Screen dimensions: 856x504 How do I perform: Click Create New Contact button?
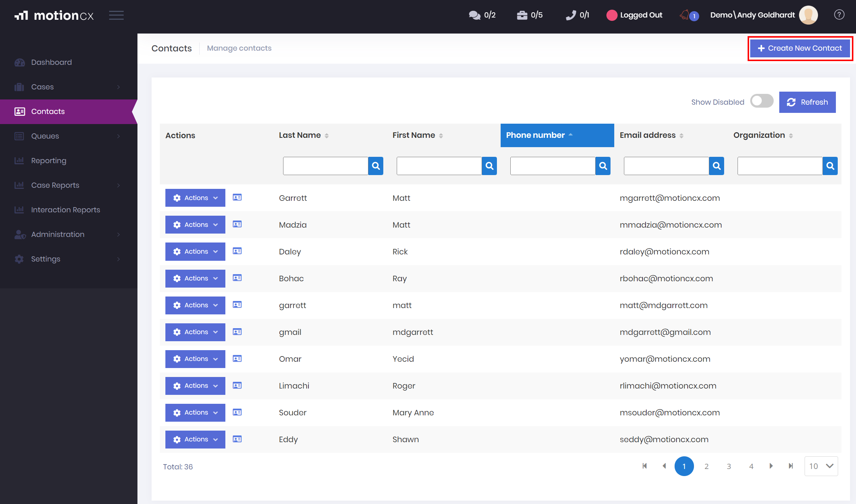pyautogui.click(x=800, y=48)
